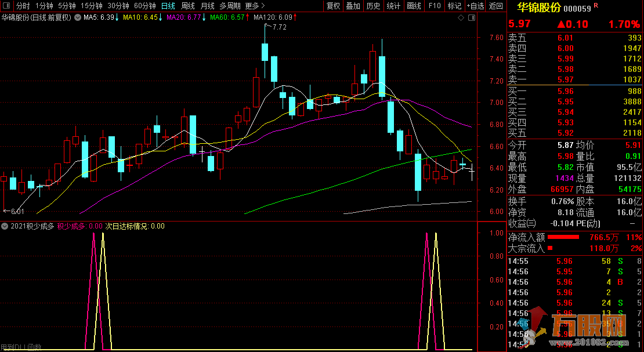Click the MA20: 6.77 label
The width and height of the screenshot is (644, 352).
pos(183,17)
